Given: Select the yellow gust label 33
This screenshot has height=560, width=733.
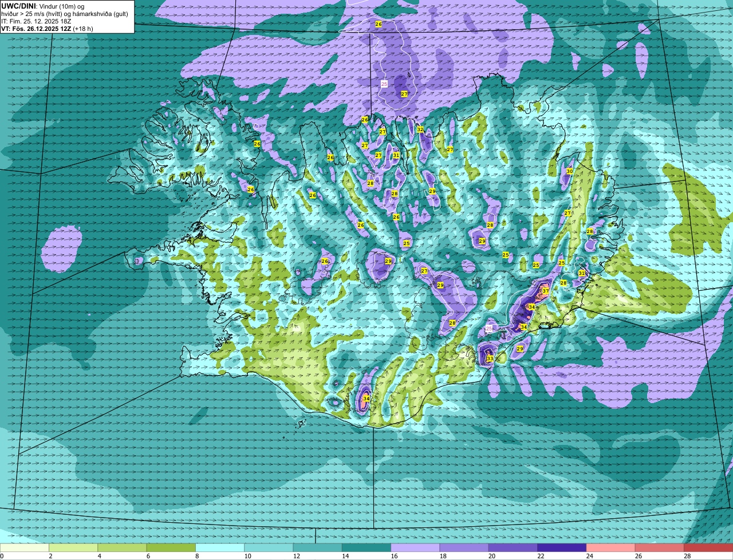Looking at the screenshot, I should (x=490, y=358).
